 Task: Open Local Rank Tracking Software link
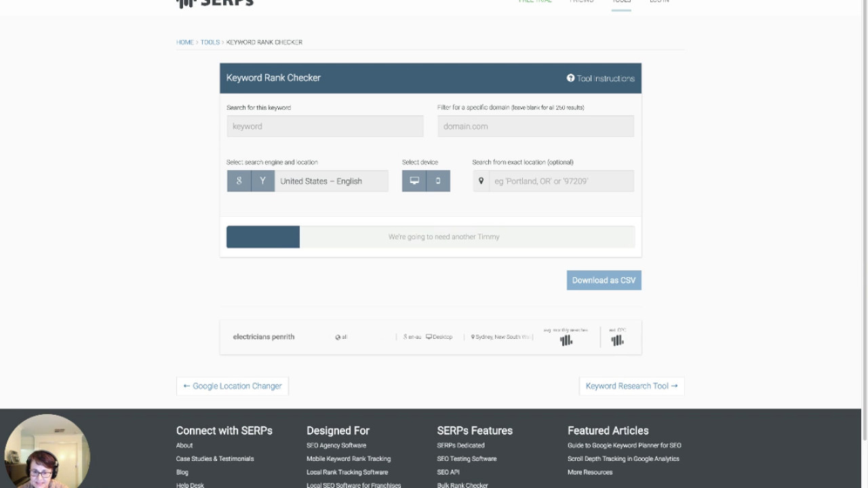coord(347,472)
